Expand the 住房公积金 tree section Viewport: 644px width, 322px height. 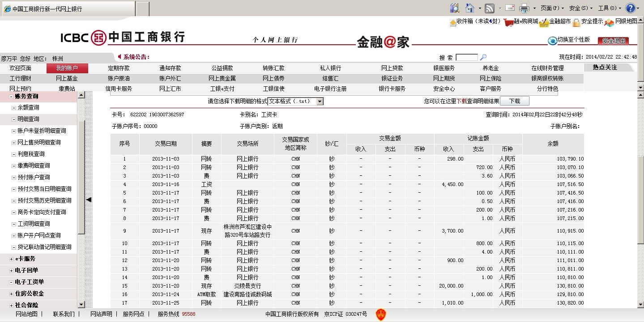tap(11, 294)
